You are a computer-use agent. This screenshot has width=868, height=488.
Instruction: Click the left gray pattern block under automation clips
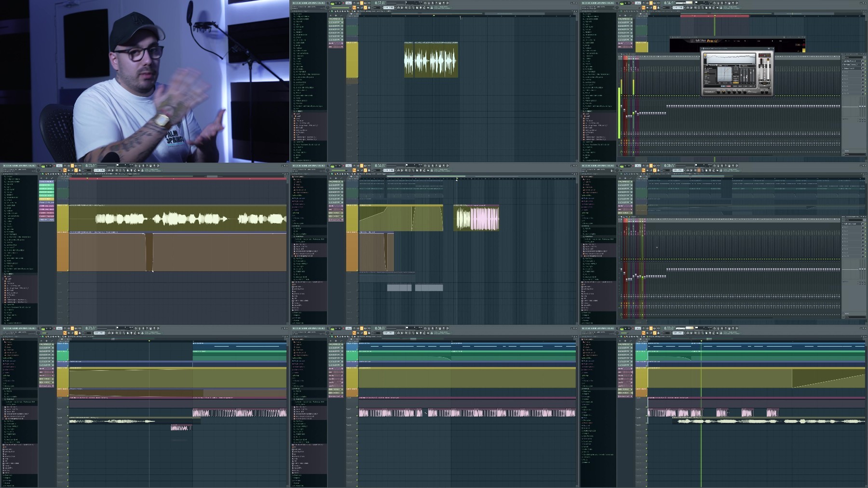tap(399, 288)
